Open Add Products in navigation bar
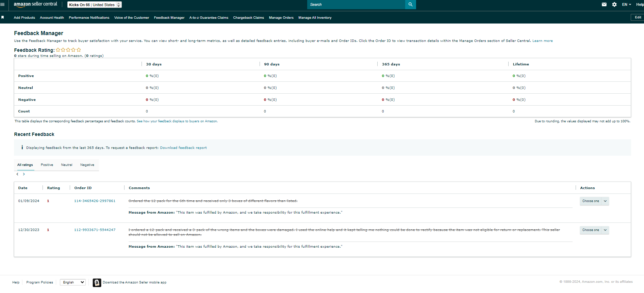 point(24,18)
